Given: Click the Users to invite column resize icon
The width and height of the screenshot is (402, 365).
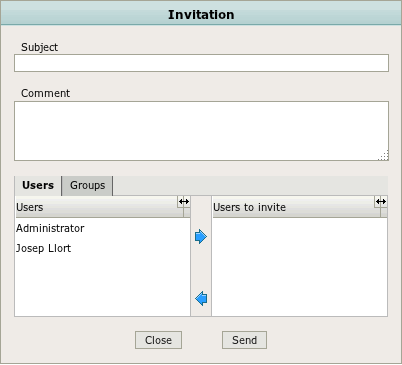Looking at the screenshot, I should [x=381, y=202].
